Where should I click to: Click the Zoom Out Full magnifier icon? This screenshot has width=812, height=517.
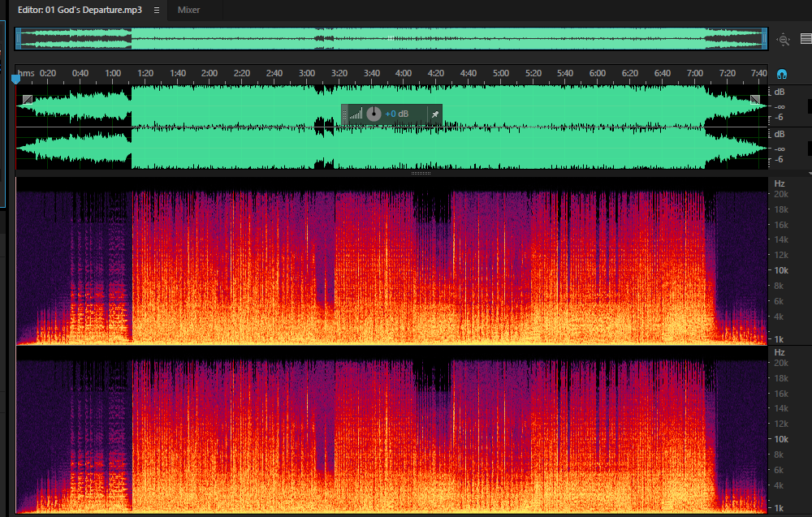pyautogui.click(x=783, y=39)
